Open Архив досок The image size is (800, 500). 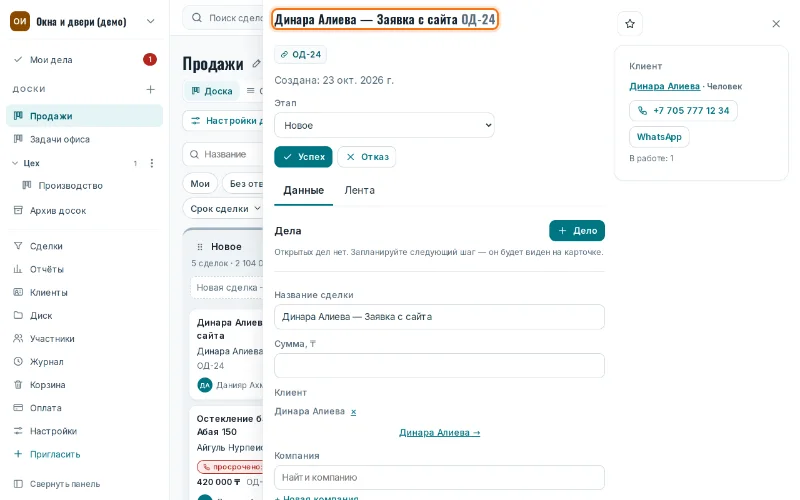pyautogui.click(x=84, y=211)
